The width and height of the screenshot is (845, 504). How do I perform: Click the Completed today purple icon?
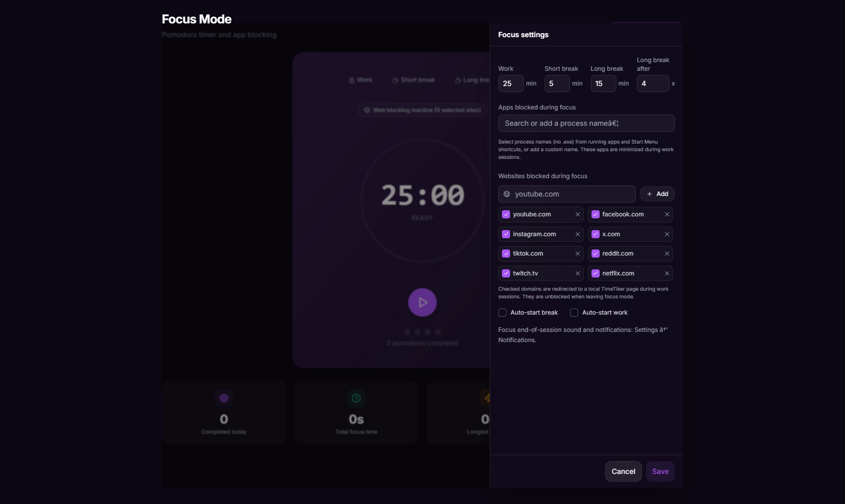tap(224, 398)
